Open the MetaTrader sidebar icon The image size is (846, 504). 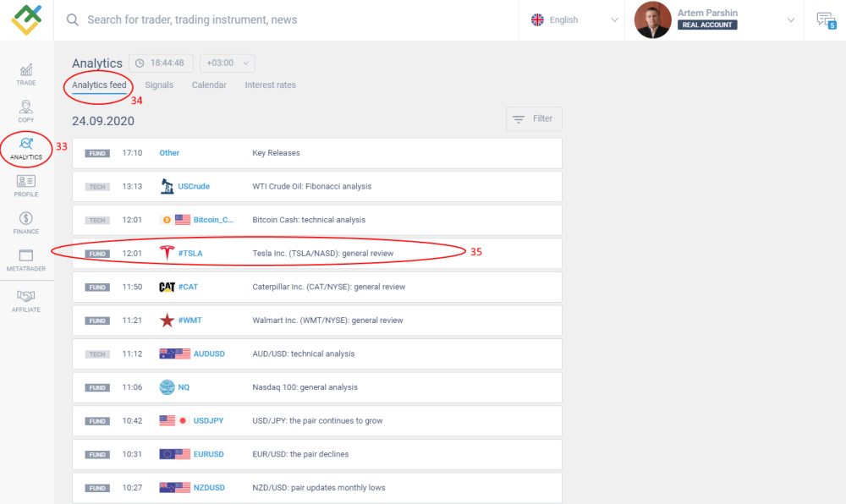click(x=26, y=260)
